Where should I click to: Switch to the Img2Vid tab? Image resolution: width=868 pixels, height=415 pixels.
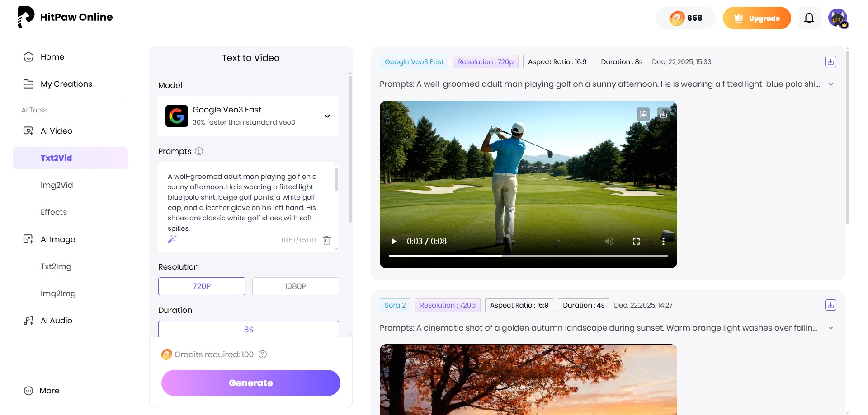[57, 185]
